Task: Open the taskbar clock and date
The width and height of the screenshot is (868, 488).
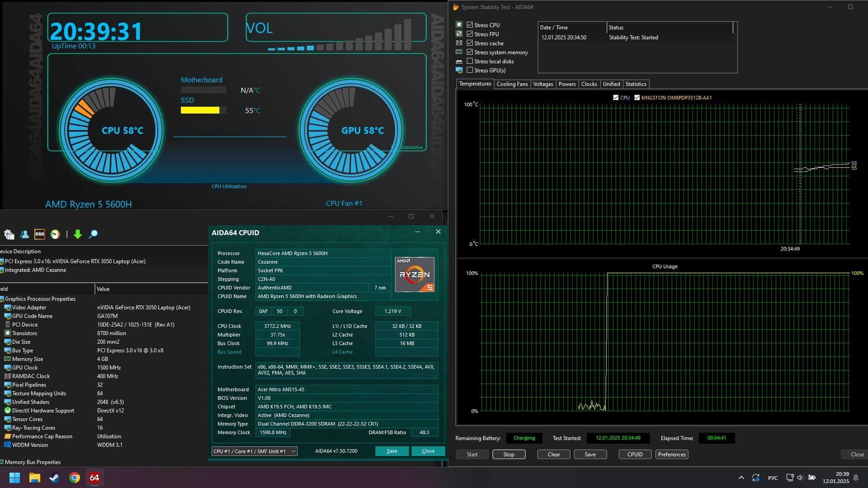Action: click(836, 478)
